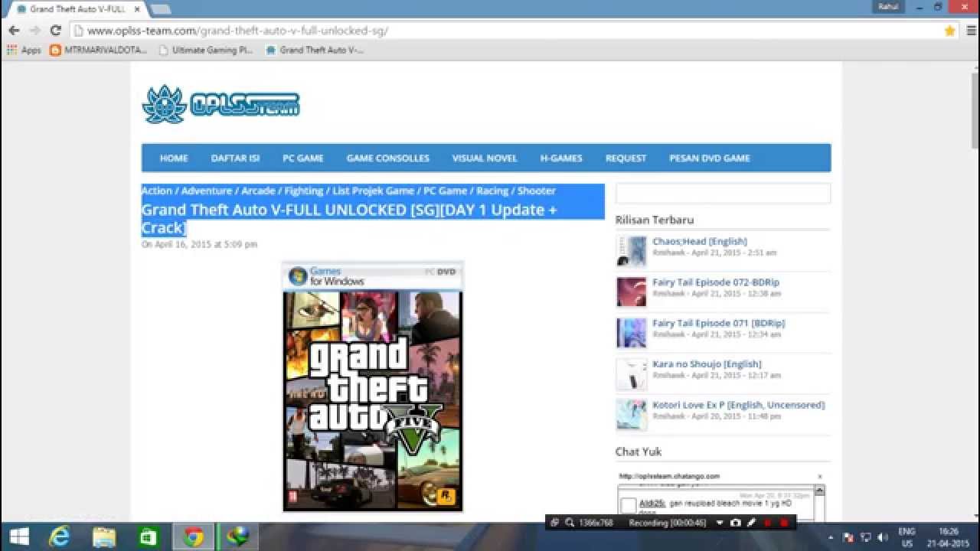Go to HOME in the blue nav bar

[174, 158]
